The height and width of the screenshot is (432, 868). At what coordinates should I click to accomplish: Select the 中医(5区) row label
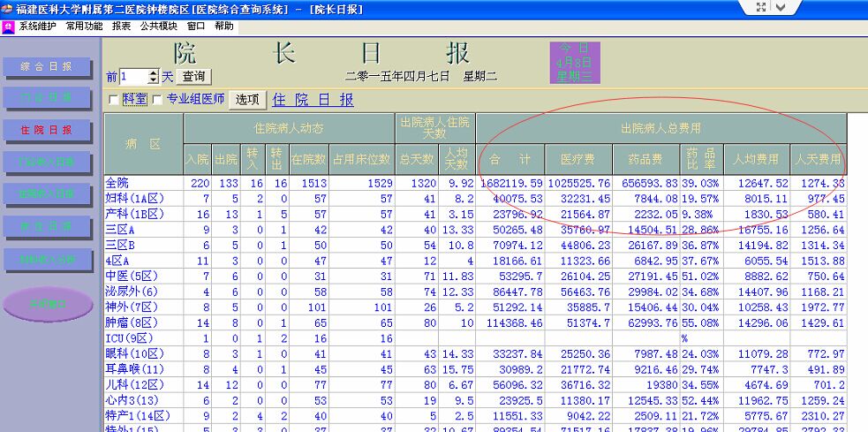(132, 276)
